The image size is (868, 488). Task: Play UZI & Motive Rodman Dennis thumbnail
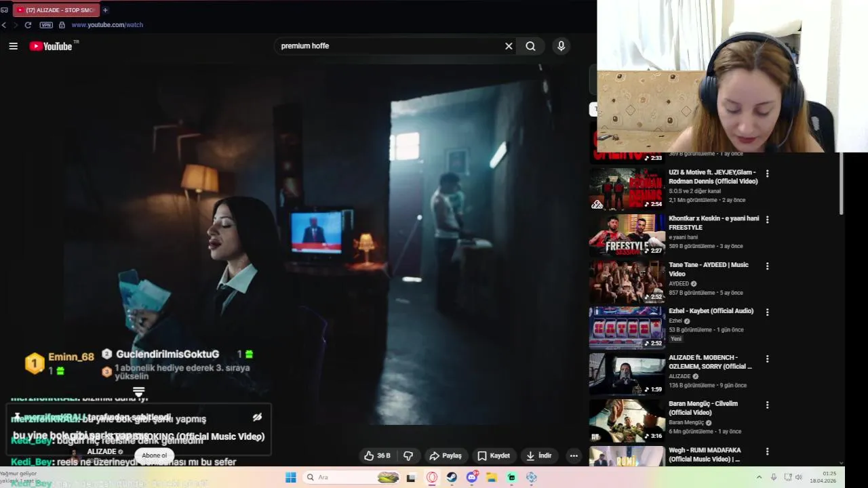(x=627, y=188)
